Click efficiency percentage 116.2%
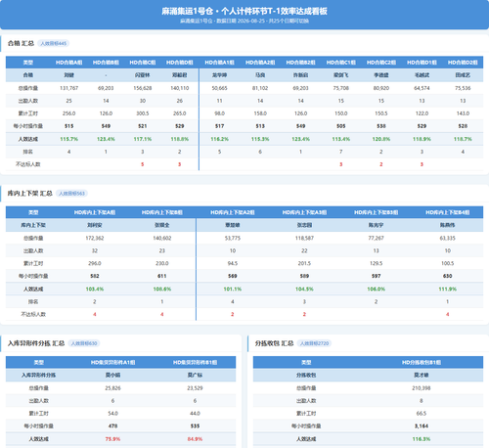Viewport: 489px width, 448px height. (219, 139)
